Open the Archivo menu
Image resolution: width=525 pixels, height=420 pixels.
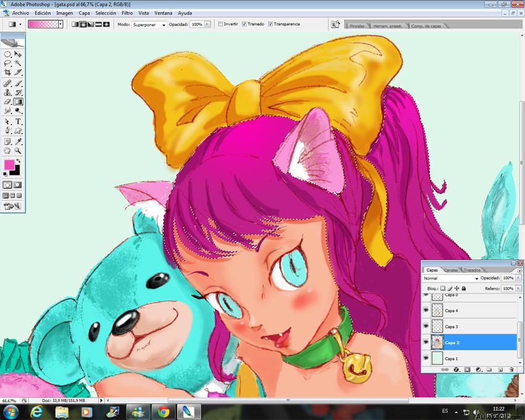20,13
